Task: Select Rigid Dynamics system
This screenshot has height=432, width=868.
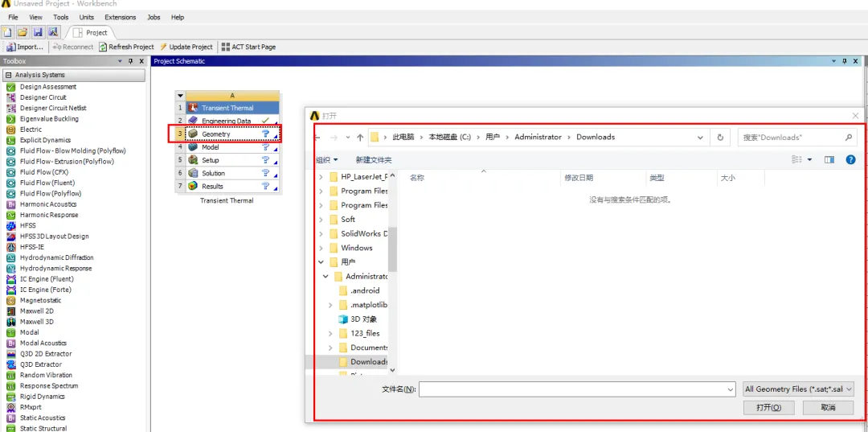Action: [43, 397]
